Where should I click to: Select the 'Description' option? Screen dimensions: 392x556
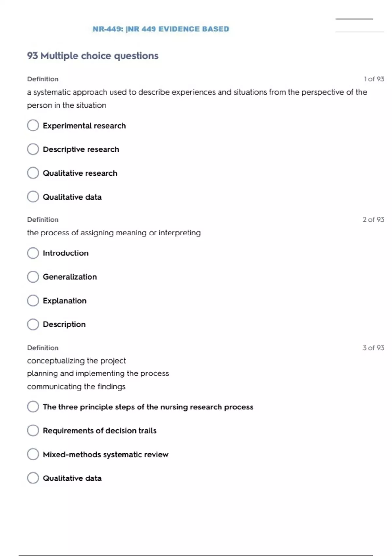pos(33,324)
